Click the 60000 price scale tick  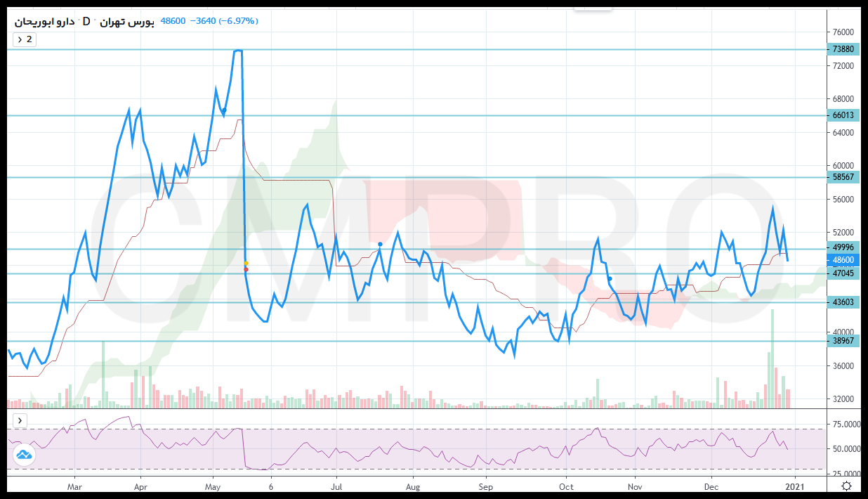(843, 166)
